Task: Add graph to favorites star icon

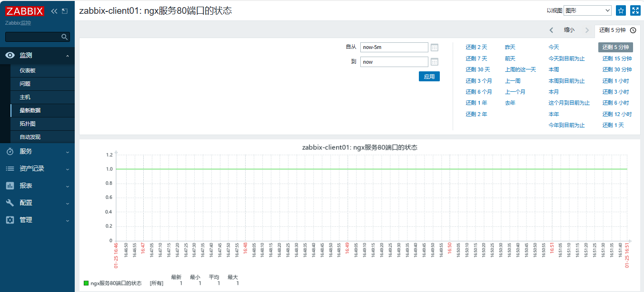Action: tap(621, 10)
